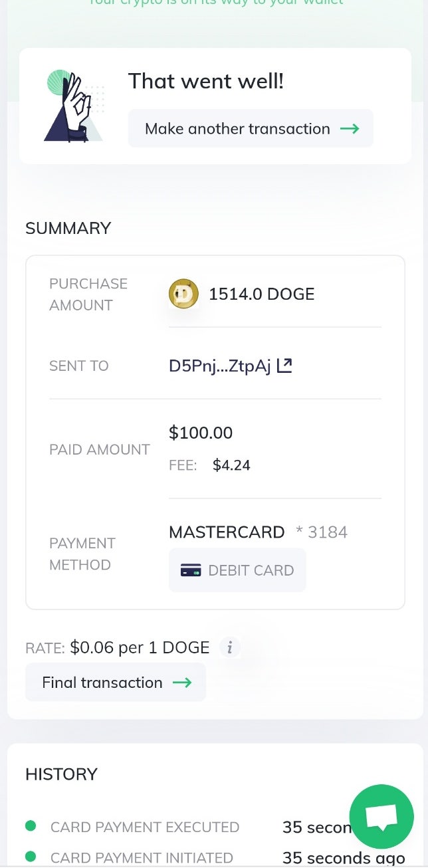Click the MASTERCARD payment method text
Screen dimensions: 428x868
[227, 532]
